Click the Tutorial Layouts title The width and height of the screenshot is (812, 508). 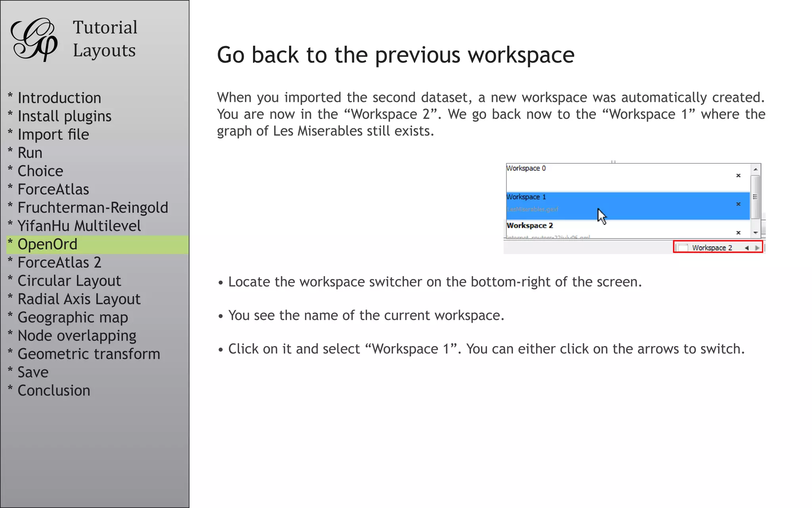[x=105, y=39]
